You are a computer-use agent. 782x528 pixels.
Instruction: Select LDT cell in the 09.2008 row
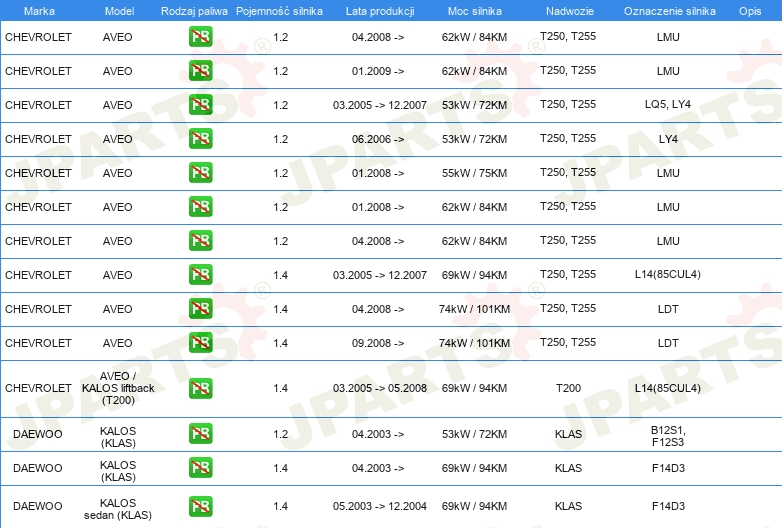[x=668, y=343]
